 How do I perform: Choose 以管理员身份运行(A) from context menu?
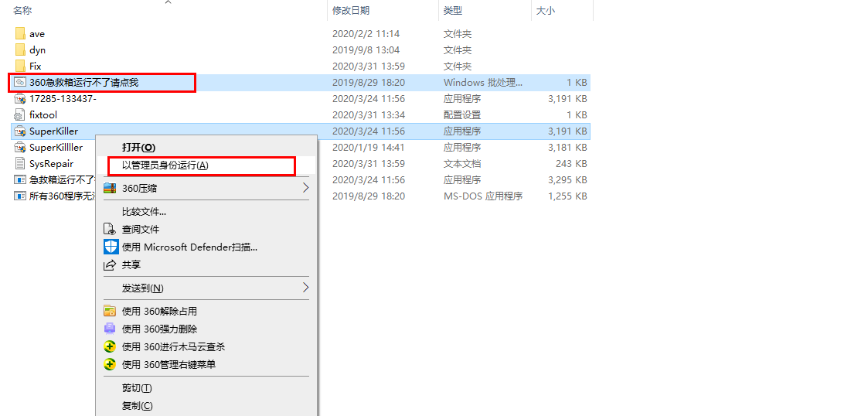(165, 165)
